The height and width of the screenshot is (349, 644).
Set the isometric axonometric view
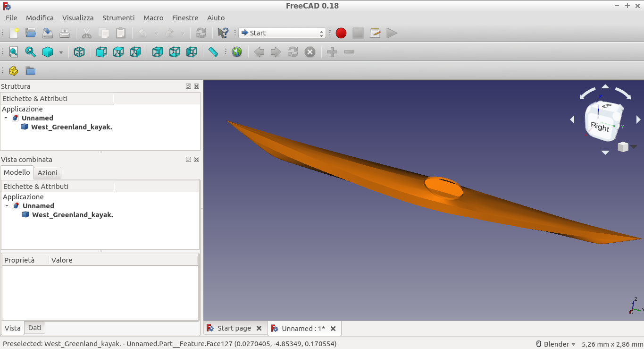79,52
